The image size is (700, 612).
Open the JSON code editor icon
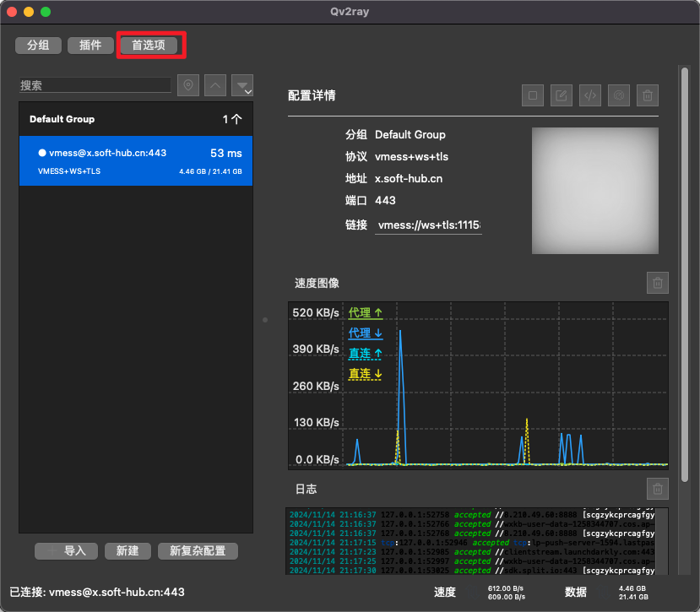tap(589, 95)
